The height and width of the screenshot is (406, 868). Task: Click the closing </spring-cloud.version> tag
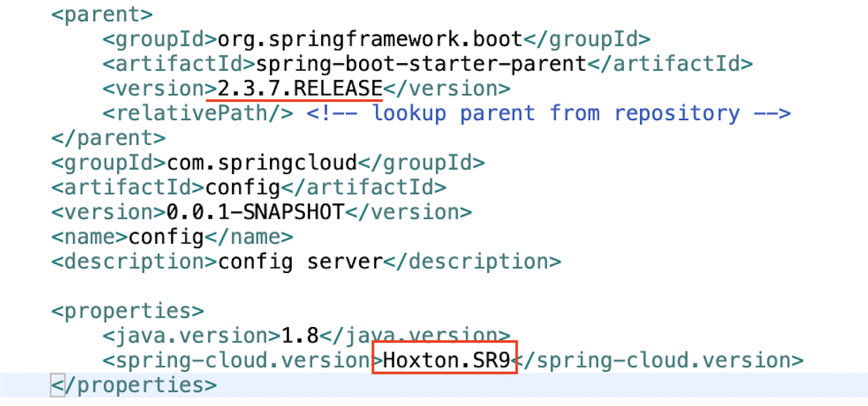pyautogui.click(x=658, y=360)
